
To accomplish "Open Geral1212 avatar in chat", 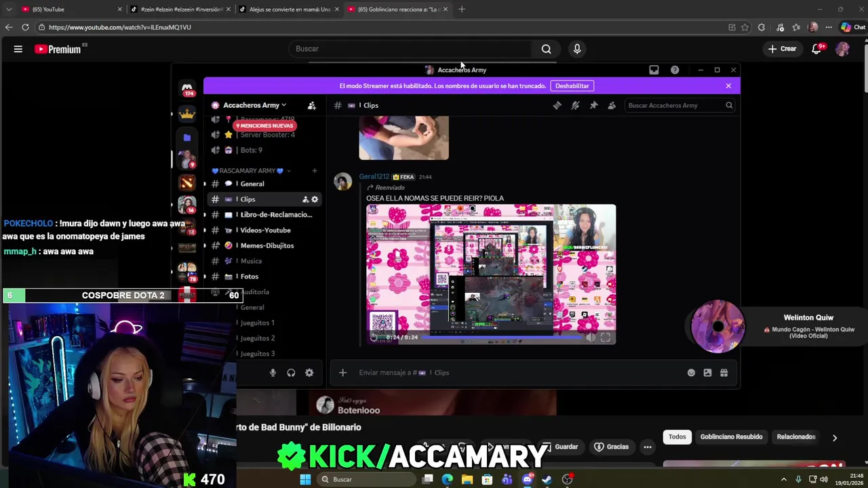I will pos(342,182).
